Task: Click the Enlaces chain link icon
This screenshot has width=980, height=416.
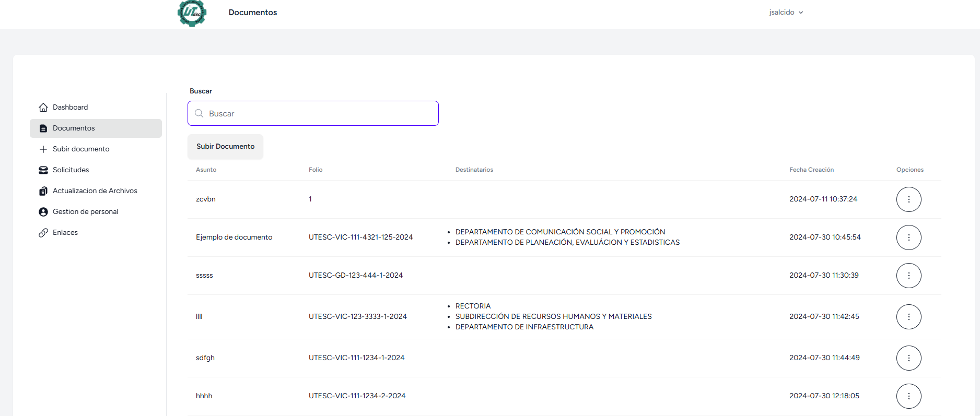Action: click(43, 233)
